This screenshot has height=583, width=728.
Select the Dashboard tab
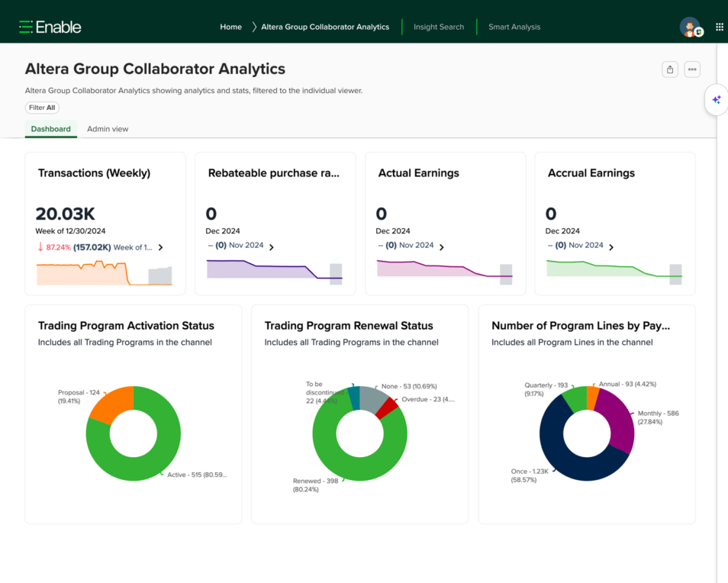(50, 129)
